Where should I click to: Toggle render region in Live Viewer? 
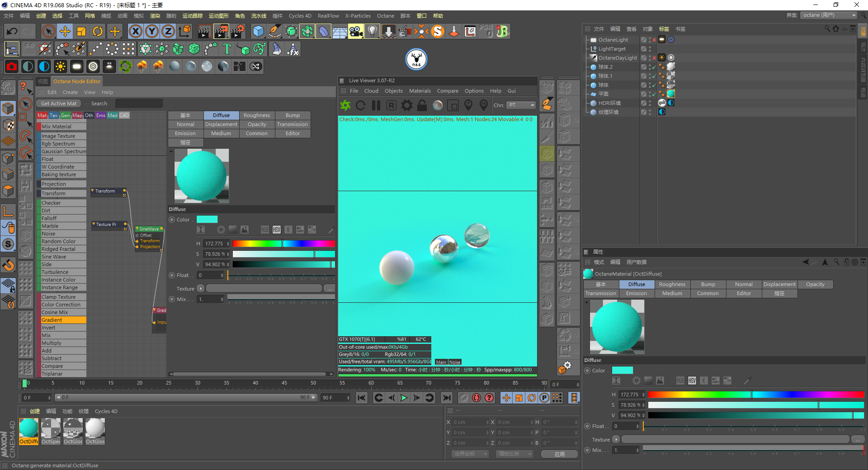pos(453,105)
